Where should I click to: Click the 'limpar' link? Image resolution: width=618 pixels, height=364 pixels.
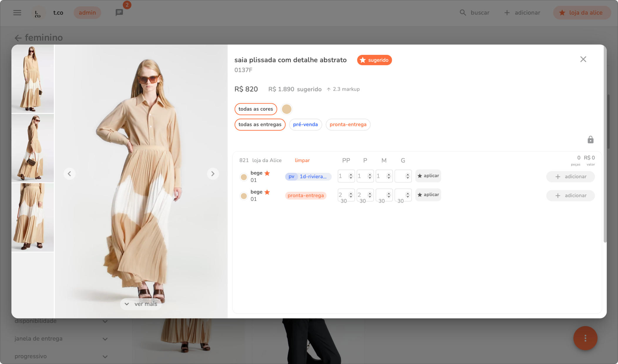[x=302, y=160]
